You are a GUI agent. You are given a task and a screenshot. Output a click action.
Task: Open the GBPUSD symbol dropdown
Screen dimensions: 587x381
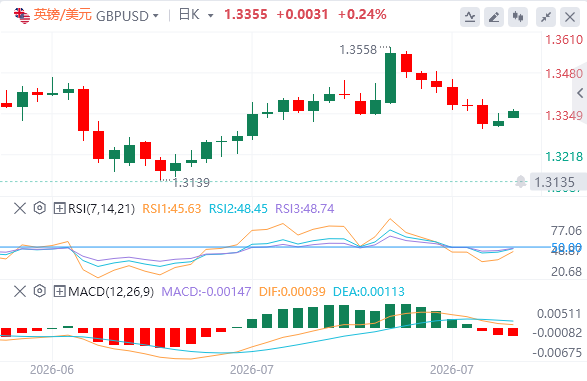[156, 16]
